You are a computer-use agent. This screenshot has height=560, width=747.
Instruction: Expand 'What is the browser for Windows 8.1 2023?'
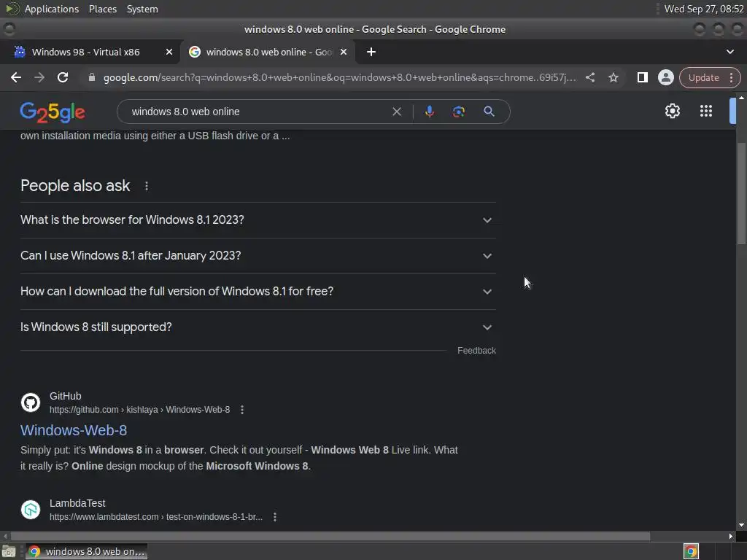[x=258, y=220]
